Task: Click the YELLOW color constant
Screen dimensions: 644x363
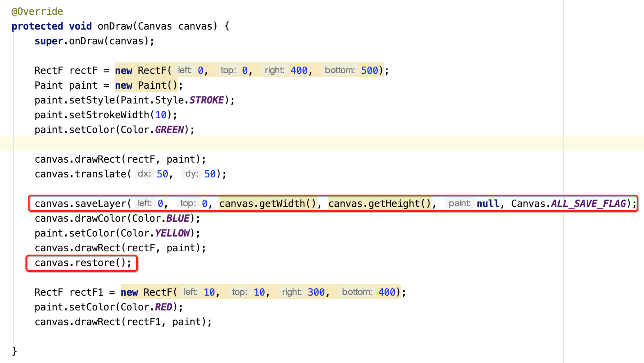Action: coord(172,233)
